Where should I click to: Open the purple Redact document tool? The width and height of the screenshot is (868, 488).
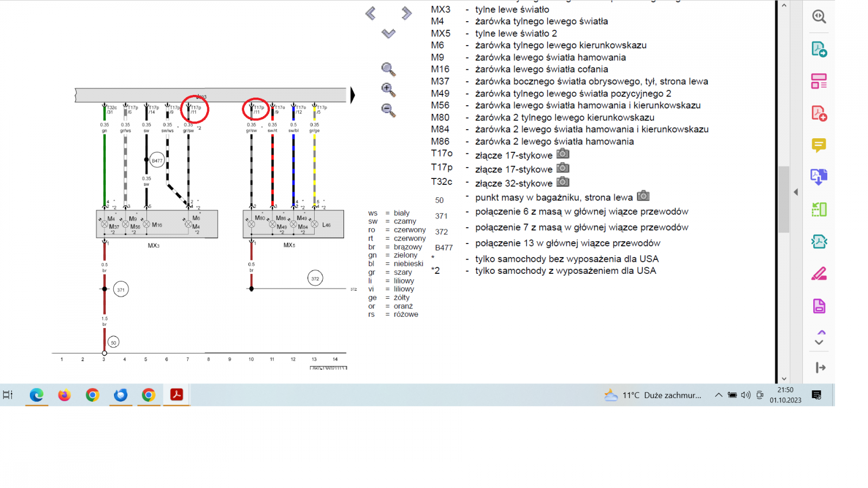click(819, 306)
